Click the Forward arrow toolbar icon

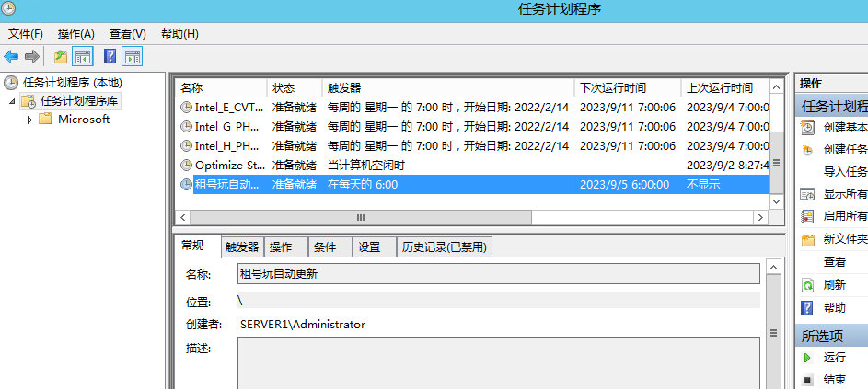click(32, 56)
